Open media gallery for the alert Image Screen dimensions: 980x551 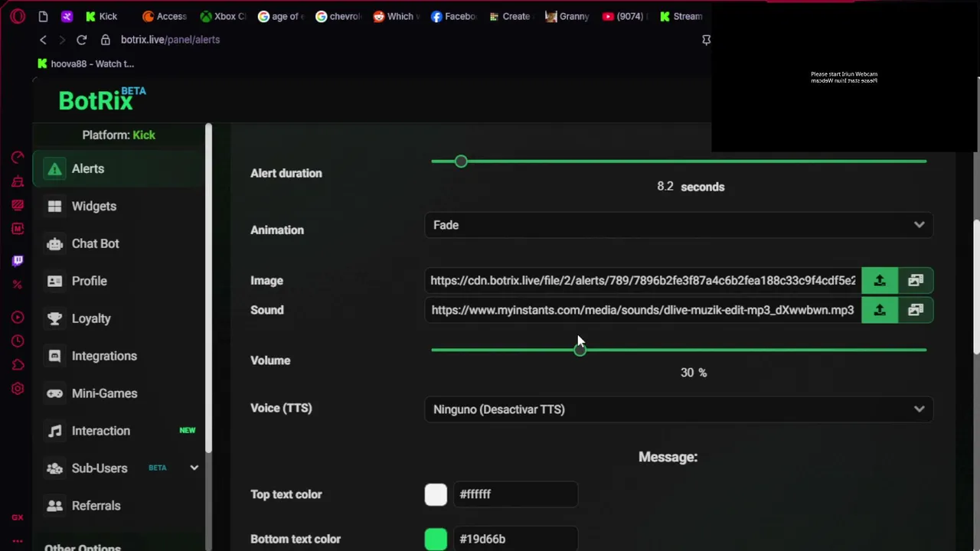click(916, 281)
